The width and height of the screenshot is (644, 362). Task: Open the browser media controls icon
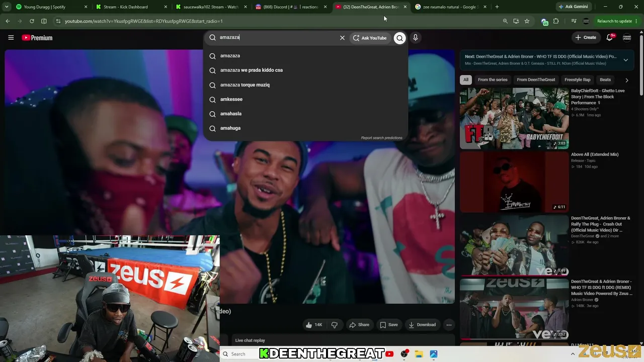pyautogui.click(x=574, y=21)
